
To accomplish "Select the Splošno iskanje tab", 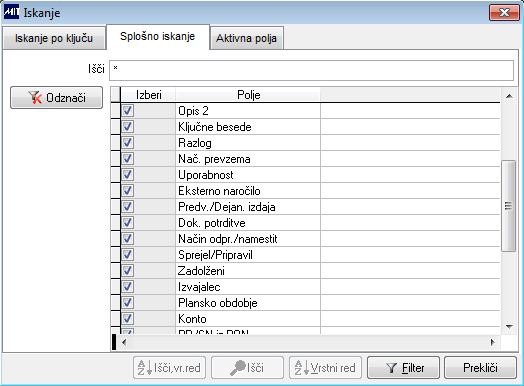I will pyautogui.click(x=158, y=36).
